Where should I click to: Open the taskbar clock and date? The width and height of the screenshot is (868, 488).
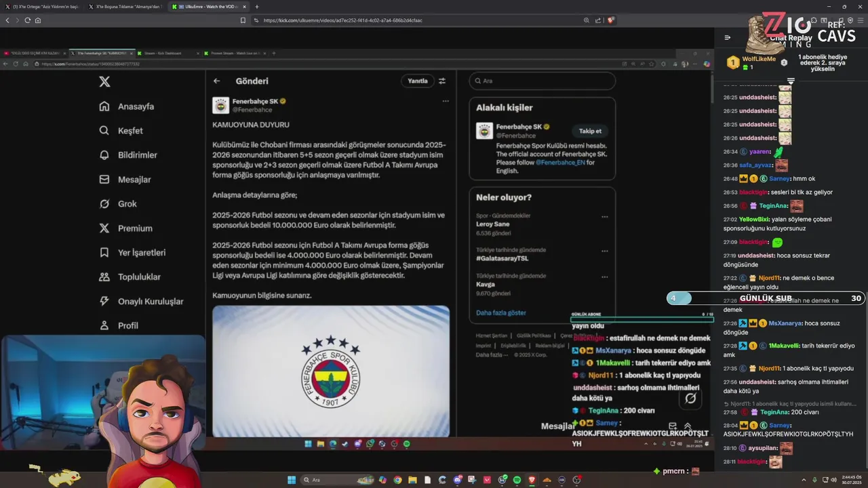coord(851,480)
